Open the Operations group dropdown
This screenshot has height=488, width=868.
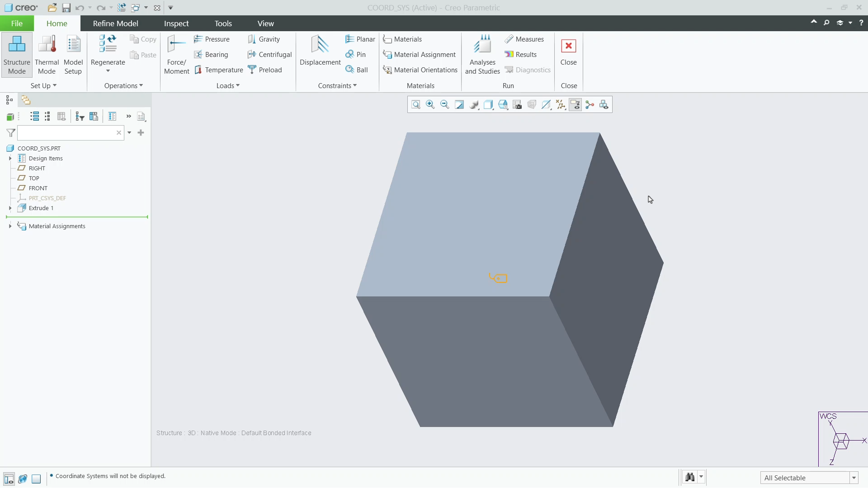coord(123,86)
